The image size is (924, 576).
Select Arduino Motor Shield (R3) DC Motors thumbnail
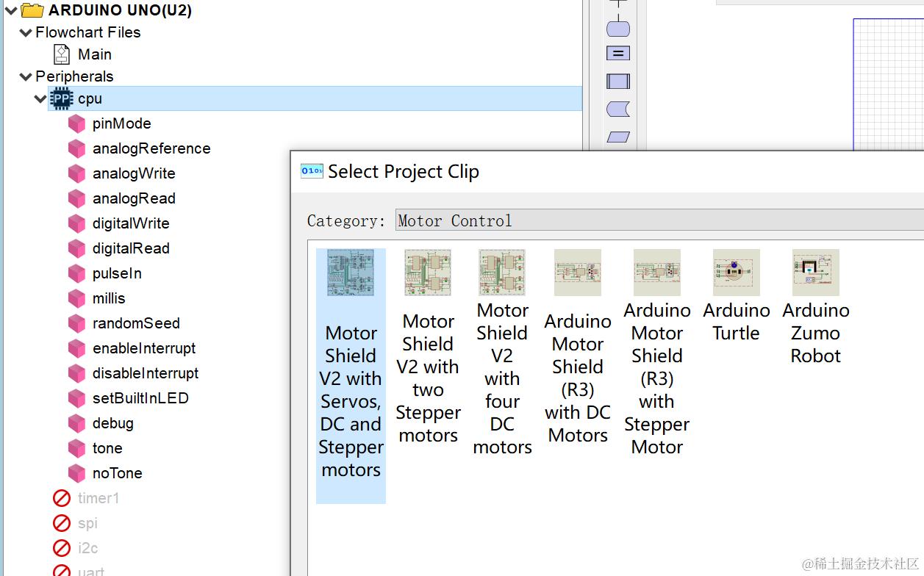578,273
